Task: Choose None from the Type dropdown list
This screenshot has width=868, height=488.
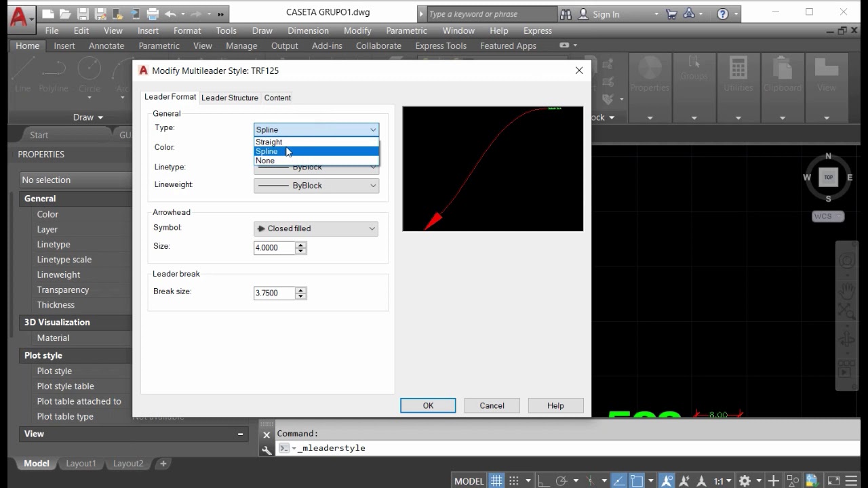Action: (x=316, y=161)
